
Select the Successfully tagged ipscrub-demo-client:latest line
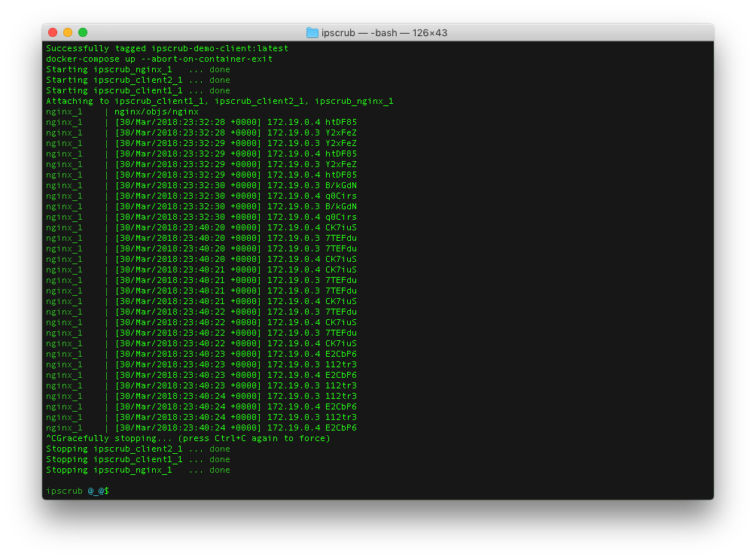click(x=166, y=47)
